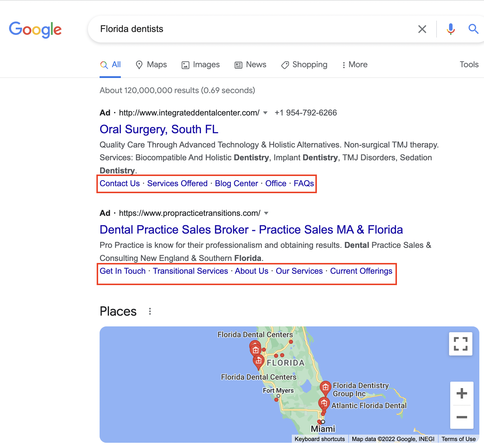
Task: Open Services Offered sitelink
Action: (177, 184)
